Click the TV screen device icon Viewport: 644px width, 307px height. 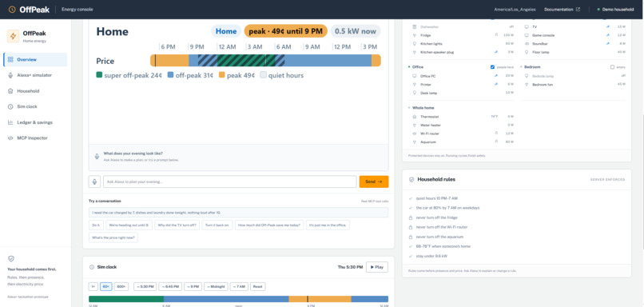pos(527,26)
